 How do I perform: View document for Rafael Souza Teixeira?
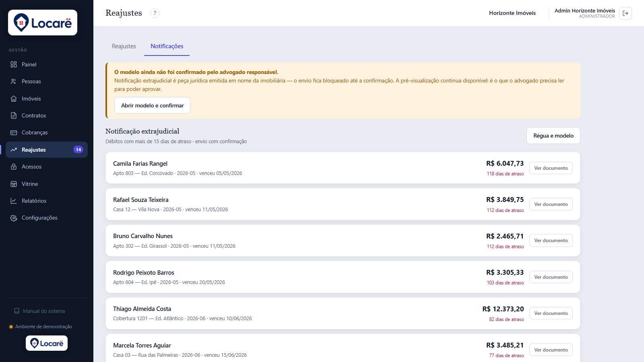551,204
